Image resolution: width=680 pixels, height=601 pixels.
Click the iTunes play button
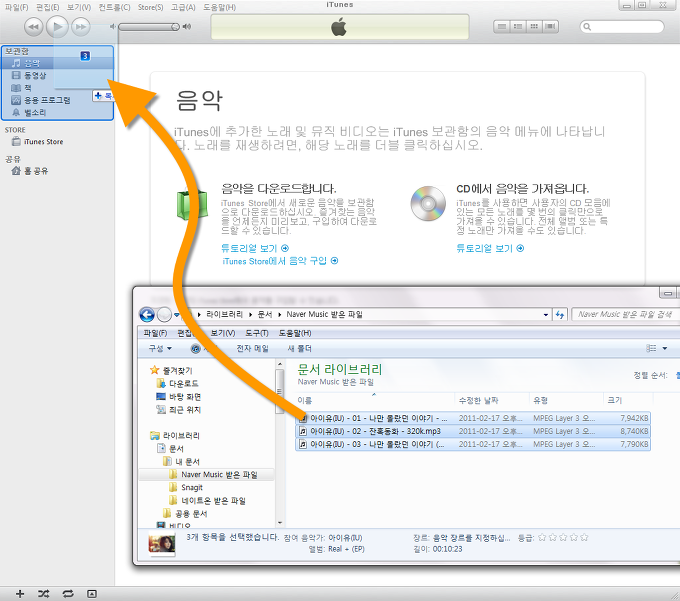57,26
